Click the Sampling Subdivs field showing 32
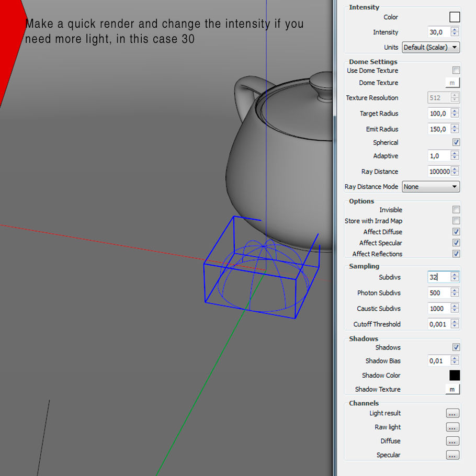The image size is (476, 476). click(x=439, y=277)
